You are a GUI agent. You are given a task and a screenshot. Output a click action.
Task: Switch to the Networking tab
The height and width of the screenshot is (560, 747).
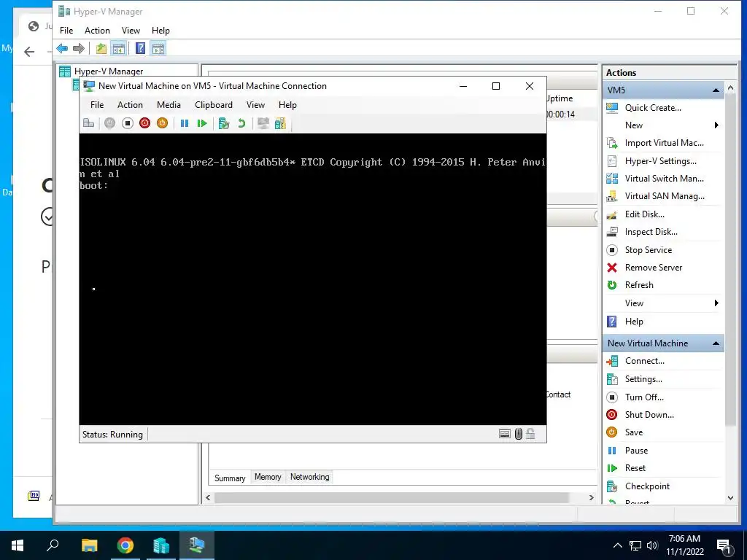click(x=309, y=477)
